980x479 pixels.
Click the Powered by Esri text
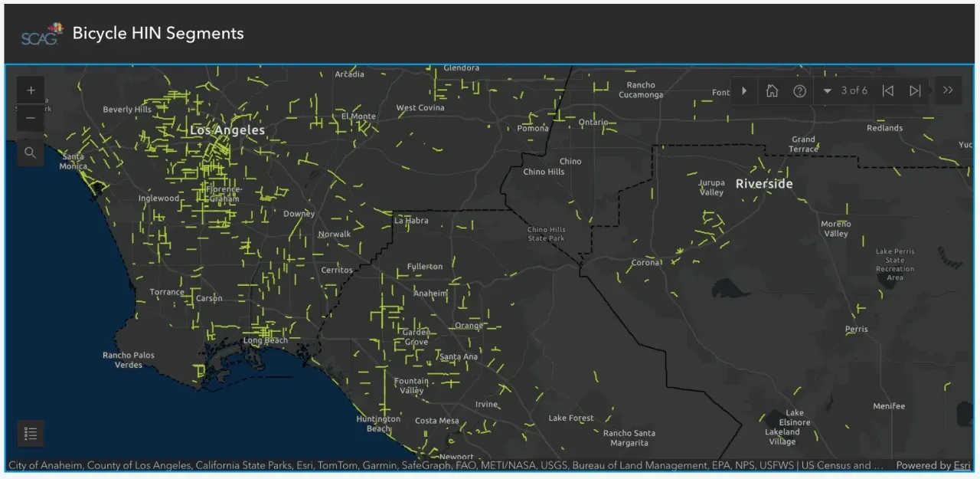[933, 464]
